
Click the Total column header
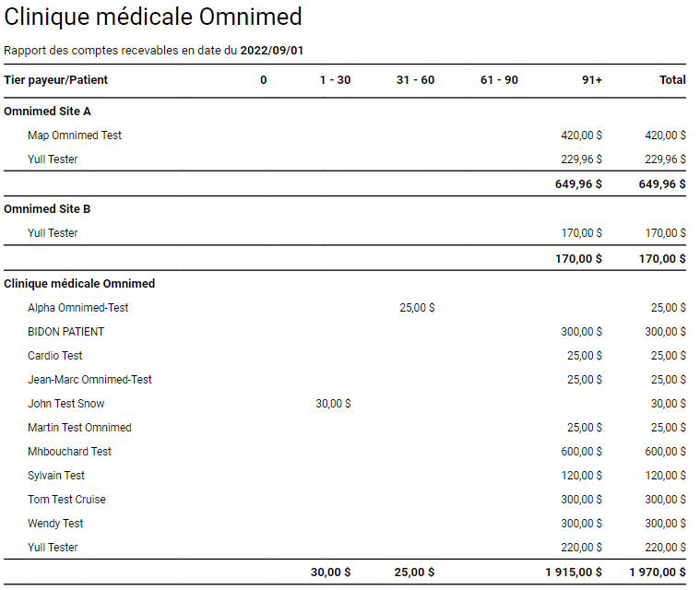tap(672, 80)
